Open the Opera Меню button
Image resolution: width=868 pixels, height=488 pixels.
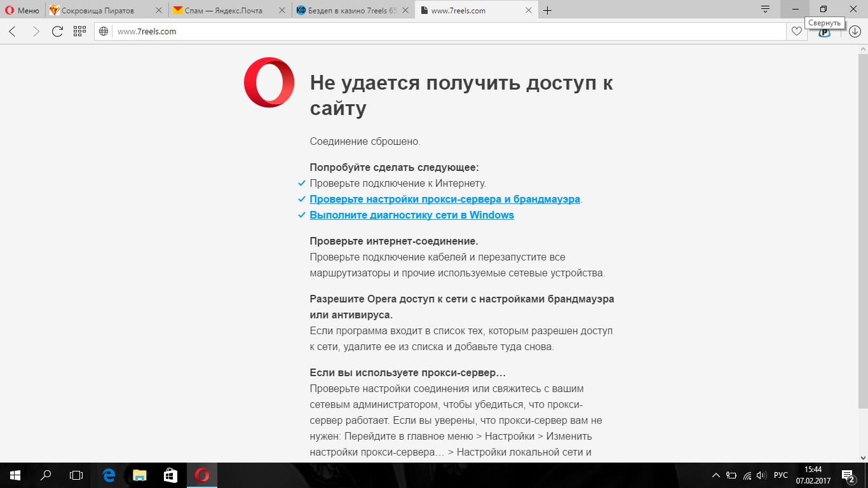coord(22,10)
